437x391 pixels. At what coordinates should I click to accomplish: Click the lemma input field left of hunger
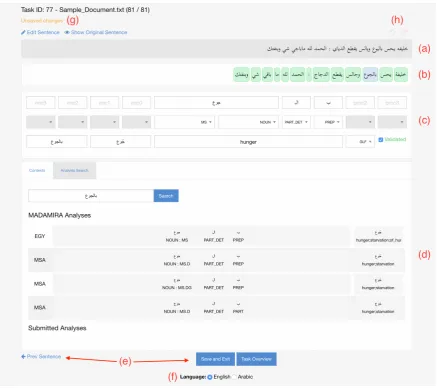tap(120, 142)
